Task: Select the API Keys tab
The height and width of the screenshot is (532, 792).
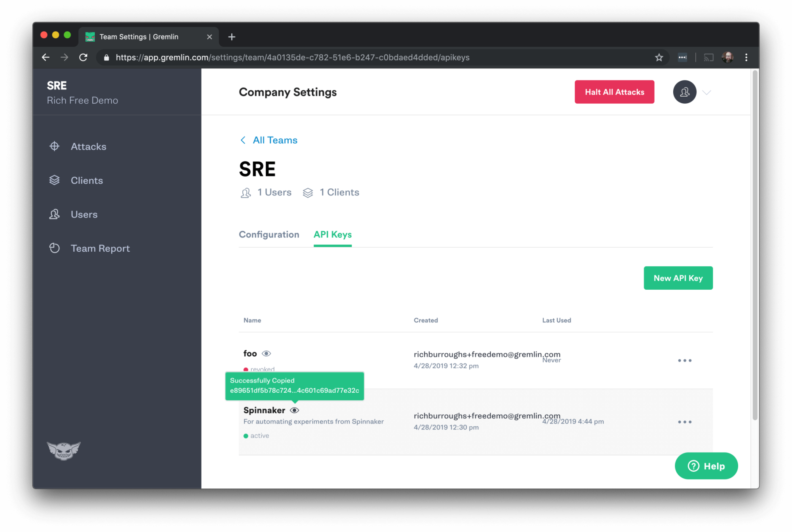Action: coord(332,234)
